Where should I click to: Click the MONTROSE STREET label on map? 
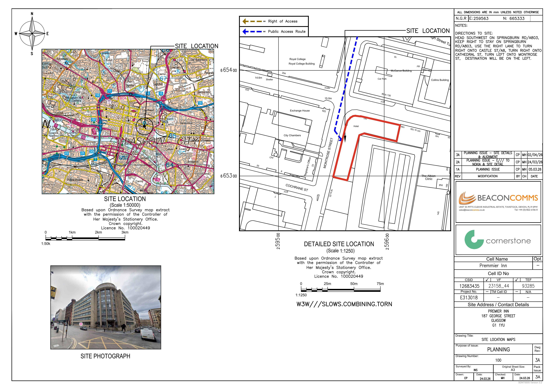click(x=328, y=153)
